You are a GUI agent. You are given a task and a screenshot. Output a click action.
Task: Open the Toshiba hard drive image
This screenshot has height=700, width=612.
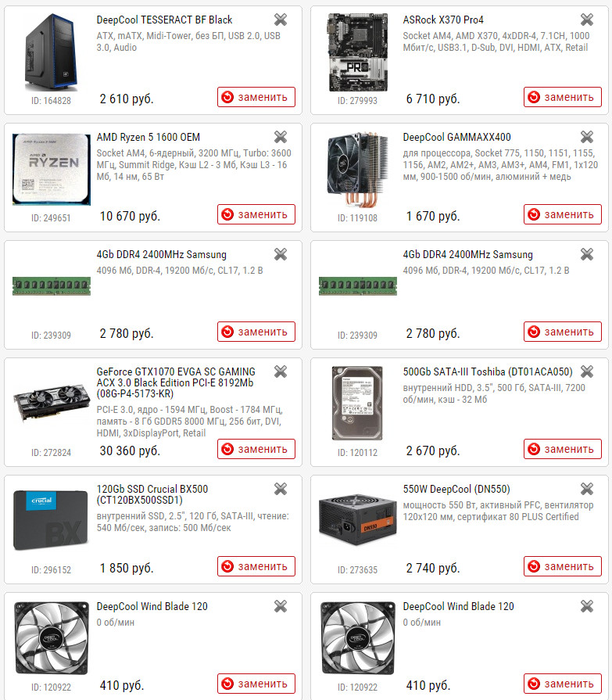point(357,403)
